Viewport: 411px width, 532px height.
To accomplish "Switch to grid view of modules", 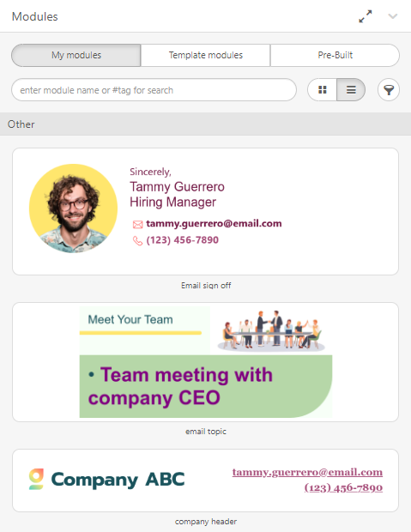I will point(323,90).
